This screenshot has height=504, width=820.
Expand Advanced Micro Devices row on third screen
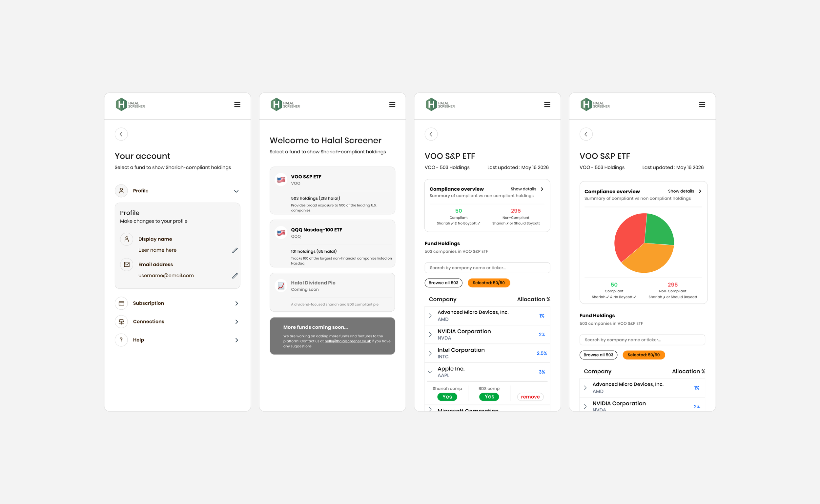430,316
